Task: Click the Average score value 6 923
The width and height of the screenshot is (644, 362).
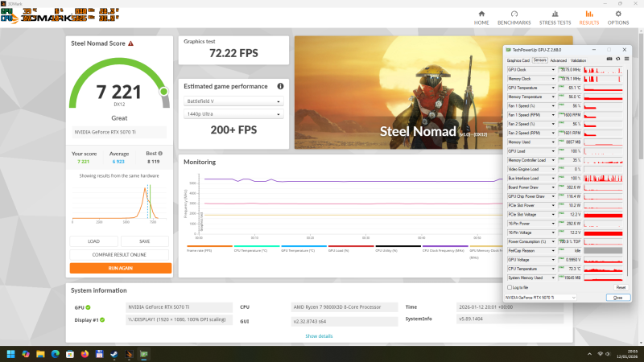Action: tap(118, 162)
